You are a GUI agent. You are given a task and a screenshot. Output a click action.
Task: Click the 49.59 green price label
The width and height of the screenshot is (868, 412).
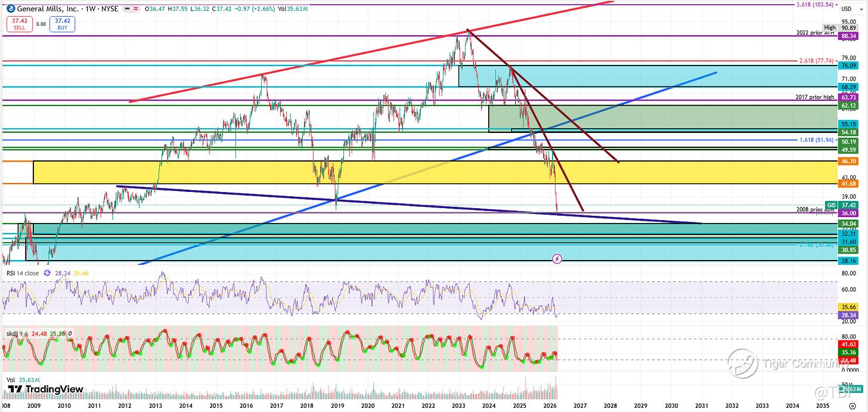point(848,149)
